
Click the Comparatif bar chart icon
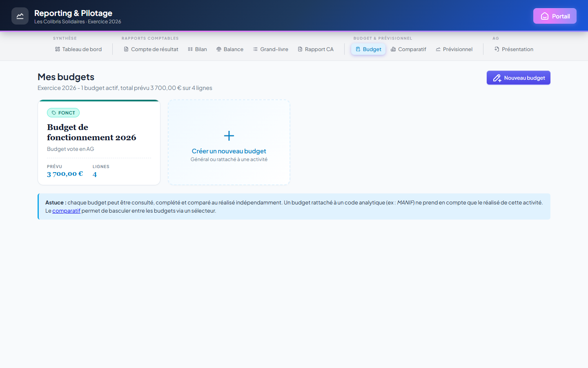393,49
